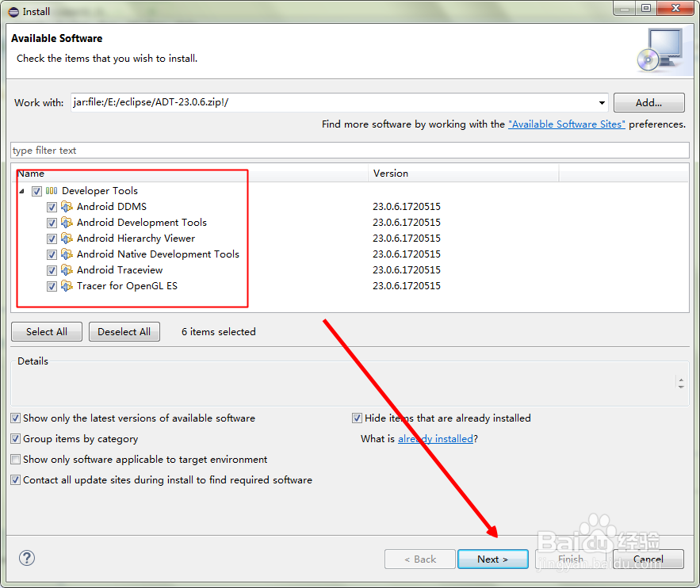Click the Android Development Tools plugin icon
The width and height of the screenshot is (700, 588).
pos(67,222)
